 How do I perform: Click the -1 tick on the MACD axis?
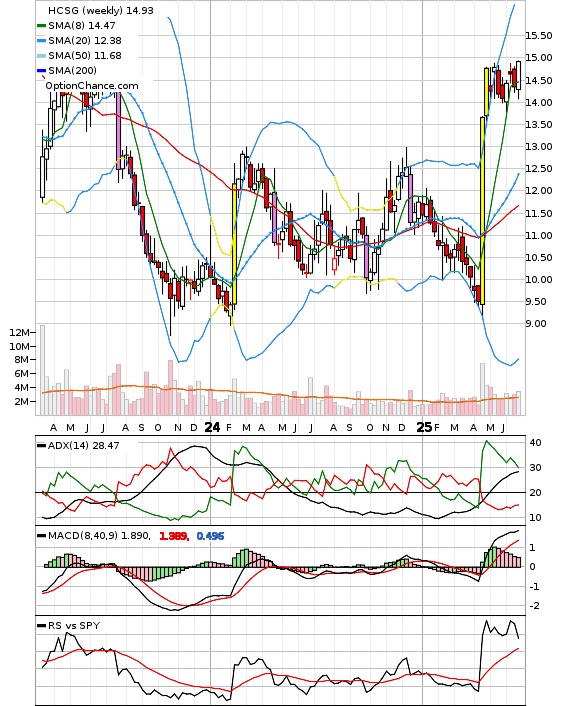(x=534, y=587)
